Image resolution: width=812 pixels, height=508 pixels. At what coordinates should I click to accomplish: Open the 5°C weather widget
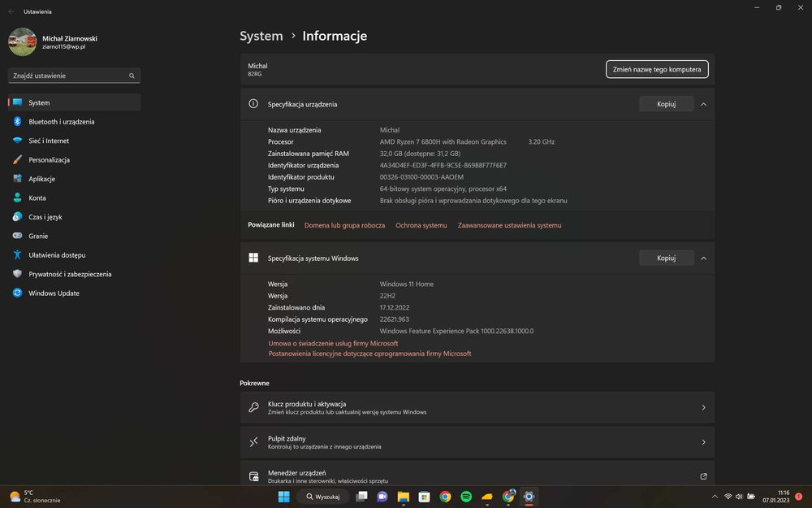point(35,497)
